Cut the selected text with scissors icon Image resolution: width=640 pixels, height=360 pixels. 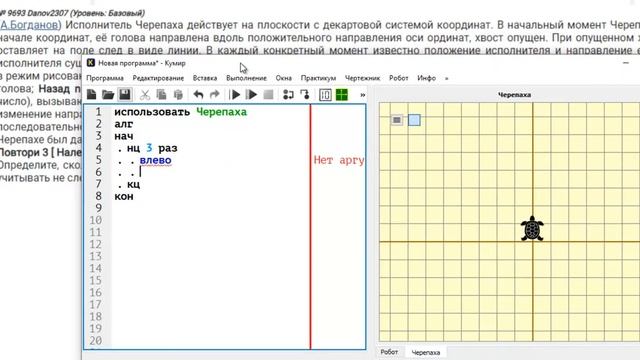(x=144, y=95)
